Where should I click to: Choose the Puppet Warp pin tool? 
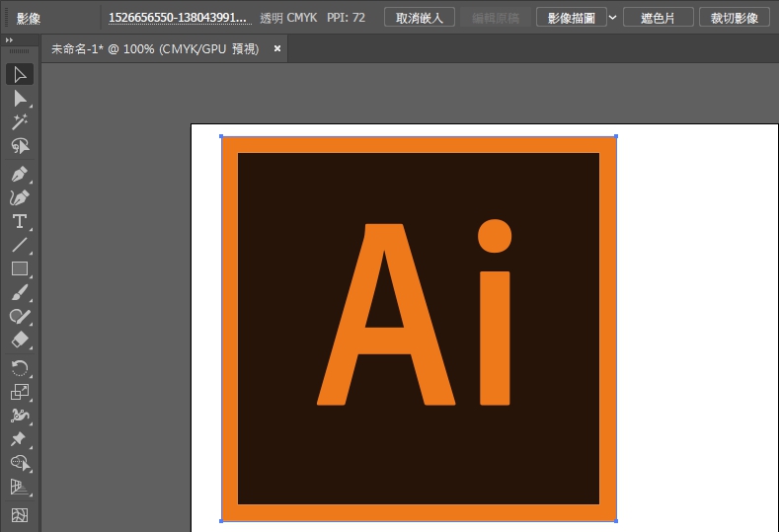click(x=20, y=439)
